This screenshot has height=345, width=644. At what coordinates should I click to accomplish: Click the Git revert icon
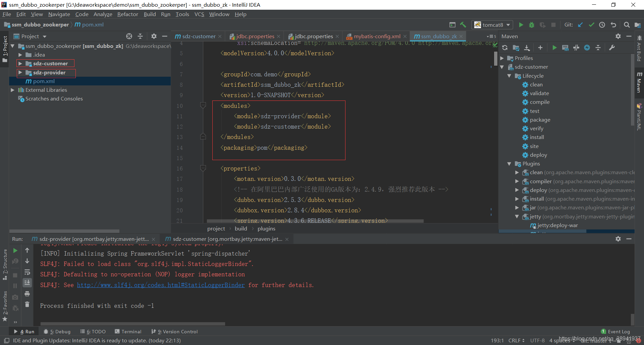click(613, 25)
